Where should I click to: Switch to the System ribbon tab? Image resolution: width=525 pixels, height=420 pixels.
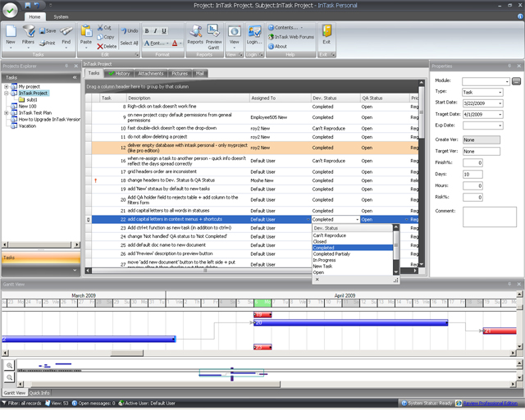[61, 16]
